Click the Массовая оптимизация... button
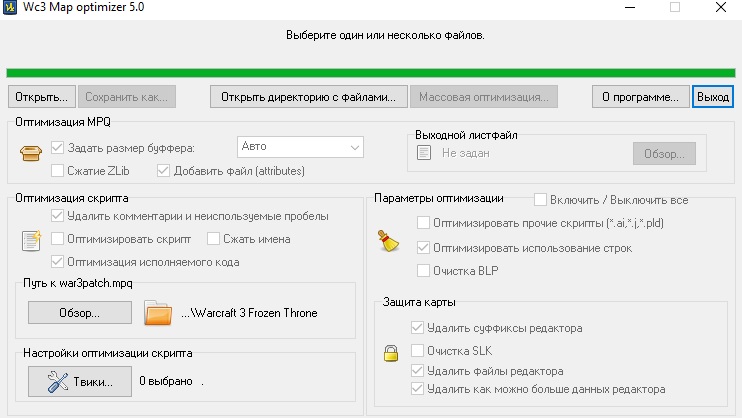The height and width of the screenshot is (419, 742). click(484, 97)
